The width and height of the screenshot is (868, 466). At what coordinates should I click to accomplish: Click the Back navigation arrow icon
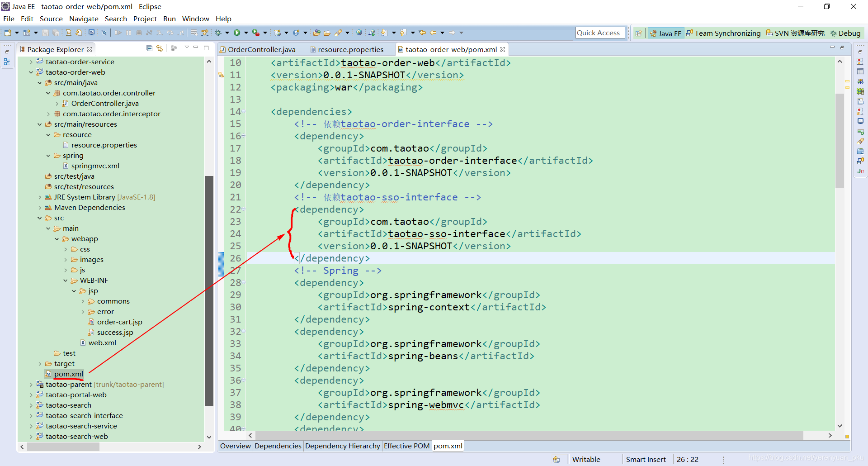pos(433,33)
